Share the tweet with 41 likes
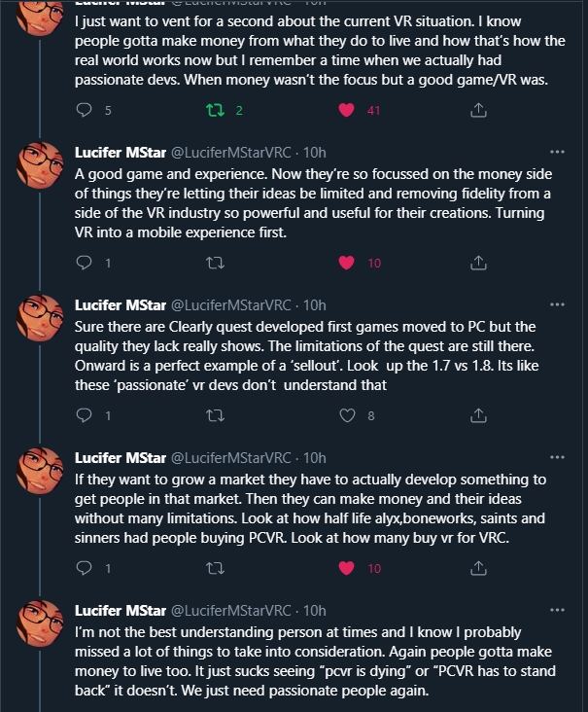The width and height of the screenshot is (588, 712). click(478, 111)
